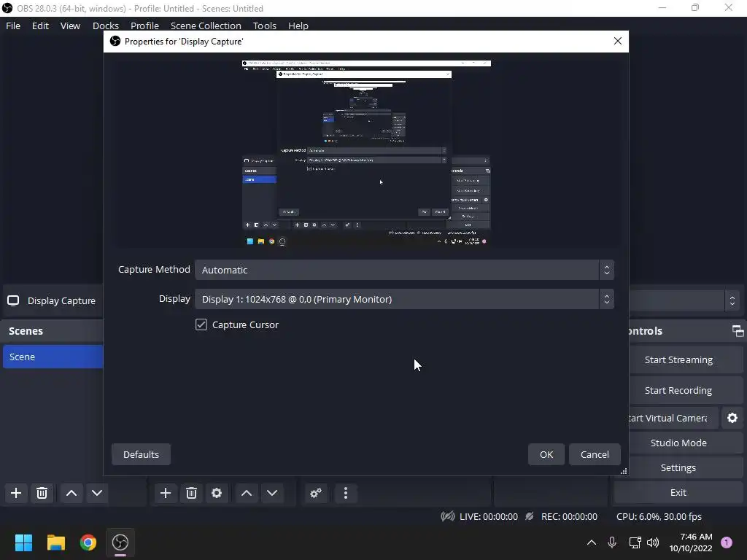Click the 'CPU: 6.0%, 30.00 fps' status text
Screen dimensions: 747x560
click(x=659, y=516)
